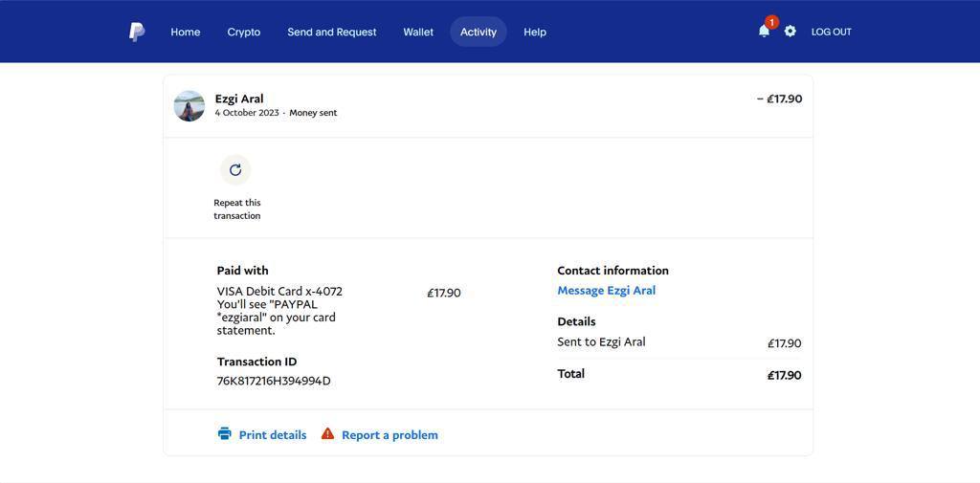Open the notifications bell

coord(764,32)
